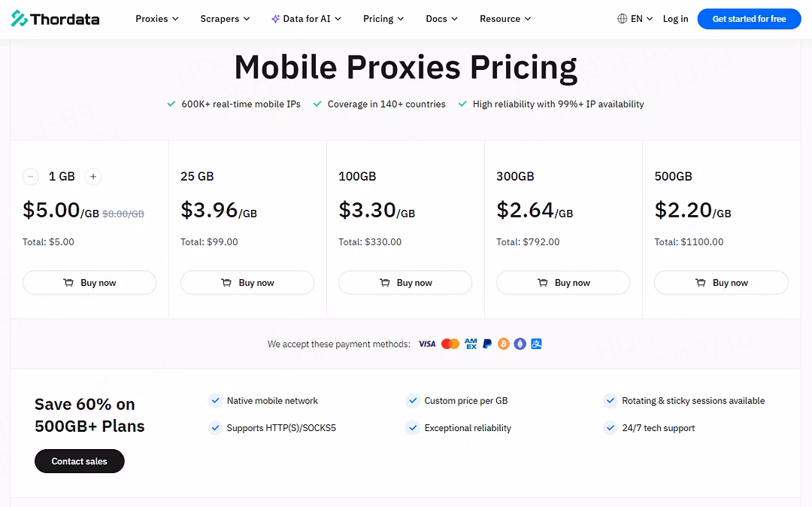Click the globe language icon
This screenshot has height=507, width=812.
(622, 19)
